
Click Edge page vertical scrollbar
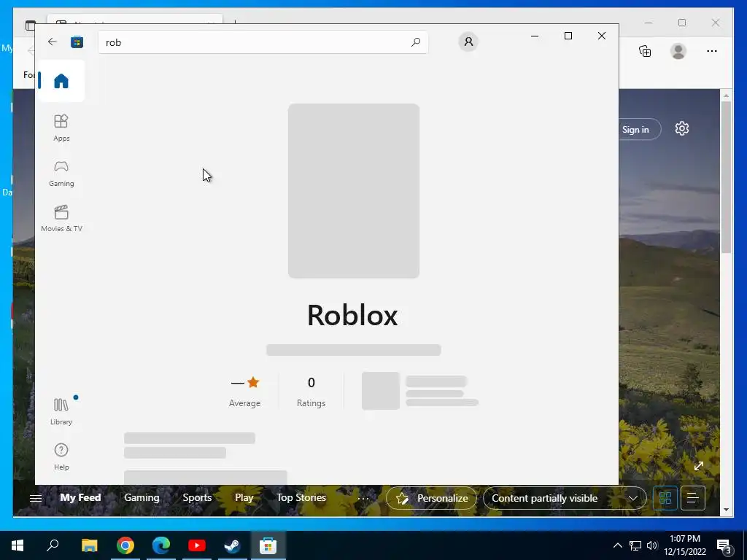pyautogui.click(x=726, y=177)
